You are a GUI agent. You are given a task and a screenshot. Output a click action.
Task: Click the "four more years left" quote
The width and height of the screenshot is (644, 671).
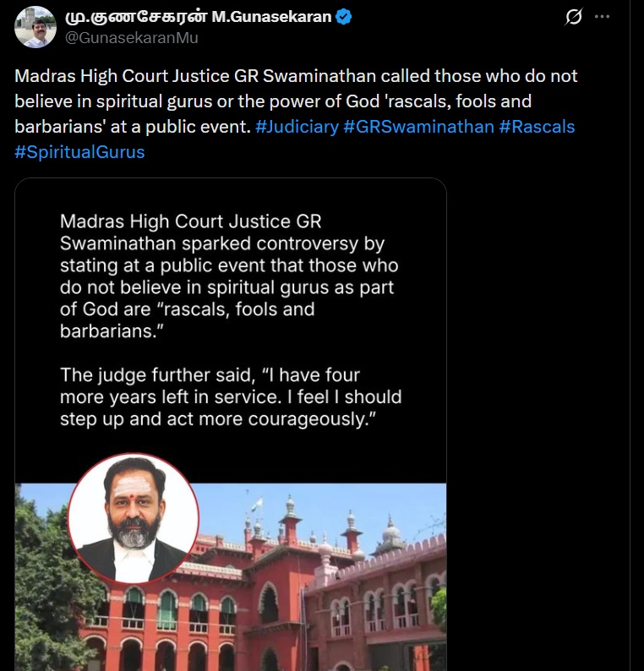230,396
